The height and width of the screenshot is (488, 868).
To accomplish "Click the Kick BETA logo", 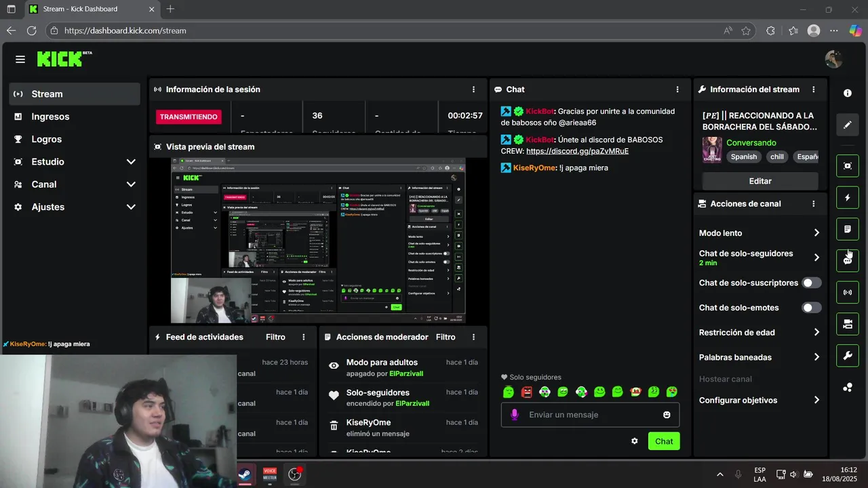I will click(64, 59).
